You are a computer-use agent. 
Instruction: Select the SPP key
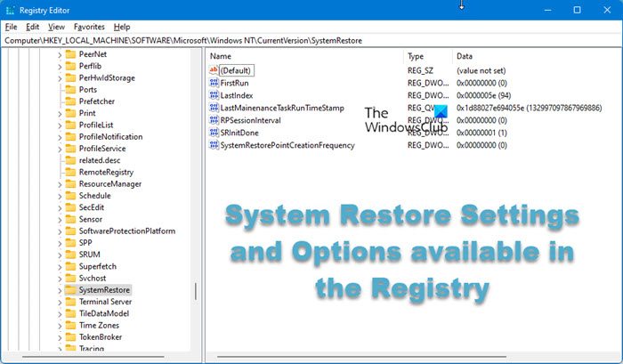click(85, 242)
